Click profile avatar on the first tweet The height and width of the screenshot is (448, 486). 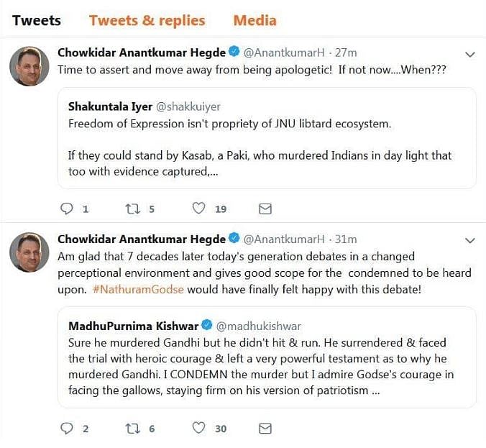click(29, 66)
